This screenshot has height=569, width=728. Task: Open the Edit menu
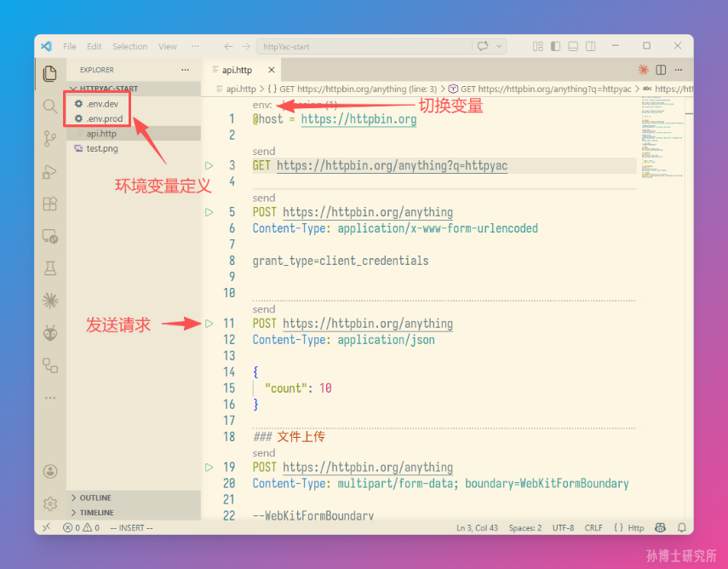click(x=95, y=47)
